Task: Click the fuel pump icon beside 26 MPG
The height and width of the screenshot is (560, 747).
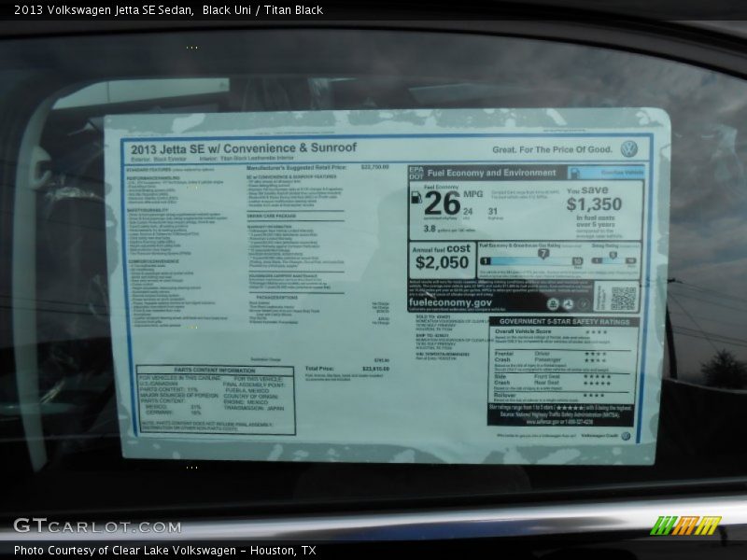Action: tap(416, 197)
